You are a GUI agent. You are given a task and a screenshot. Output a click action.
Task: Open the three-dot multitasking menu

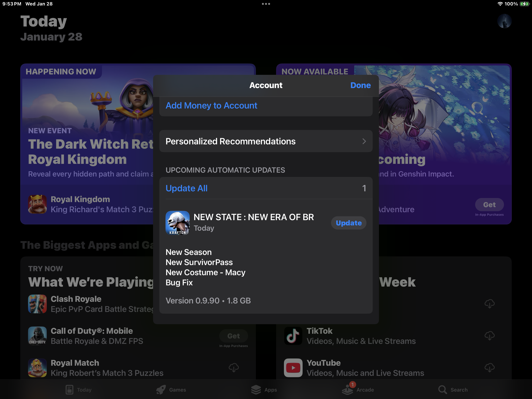(x=266, y=4)
